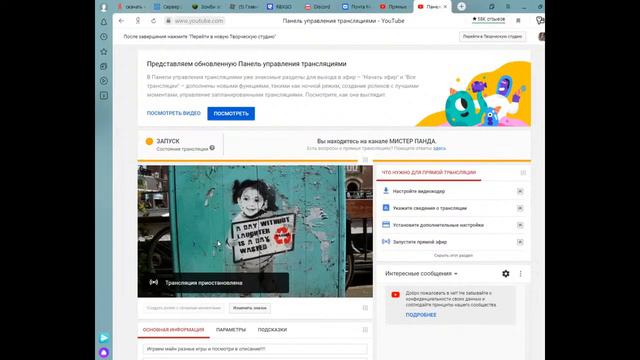The image size is (640, 360).
Task: Select the ЧТО НУЖНО ДЛЯ ПРЯМОЙ ТРАНСЛЯЦИИ tab
Action: pyautogui.click(x=429, y=173)
